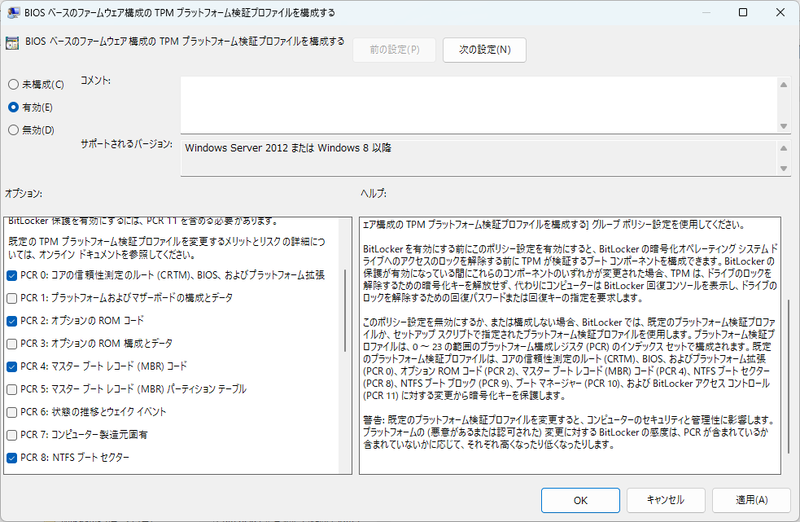Click the supported version box scroll down arrow

tap(784, 168)
